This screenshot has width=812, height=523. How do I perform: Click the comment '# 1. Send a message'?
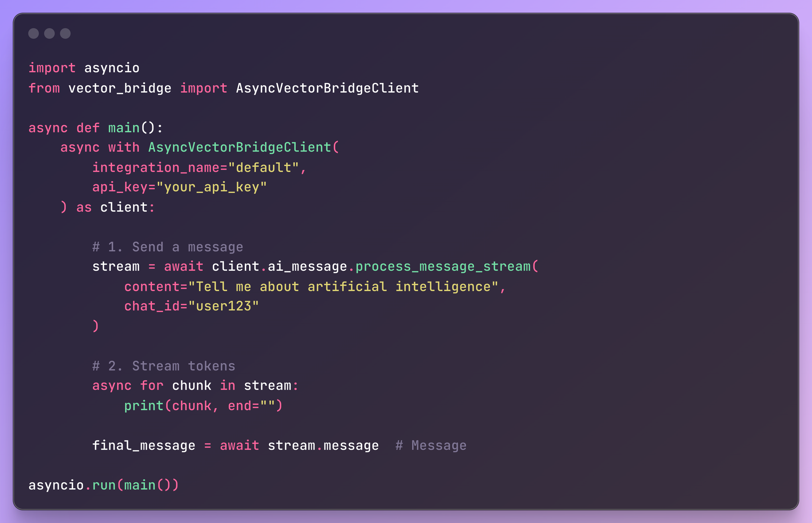(x=168, y=247)
